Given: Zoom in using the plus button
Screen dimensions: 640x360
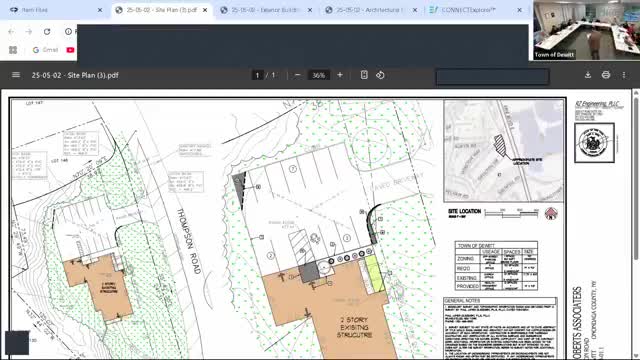Looking at the screenshot, I should [340, 75].
